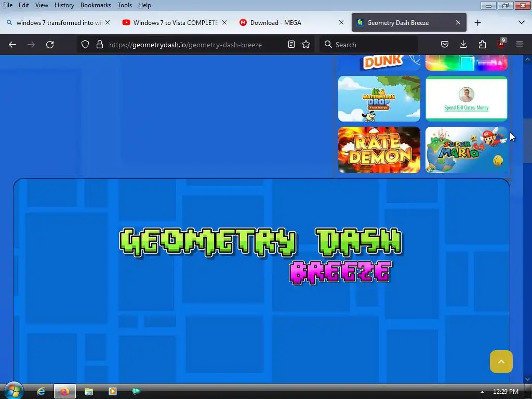Click the forward navigation arrow
The image size is (532, 399).
(x=31, y=45)
